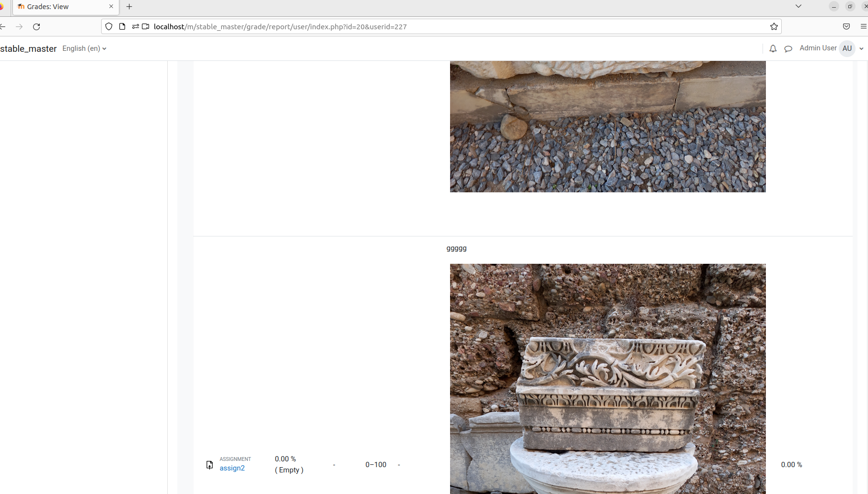The height and width of the screenshot is (494, 868).
Task: Open site permissions icon in address bar
Action: point(136,27)
